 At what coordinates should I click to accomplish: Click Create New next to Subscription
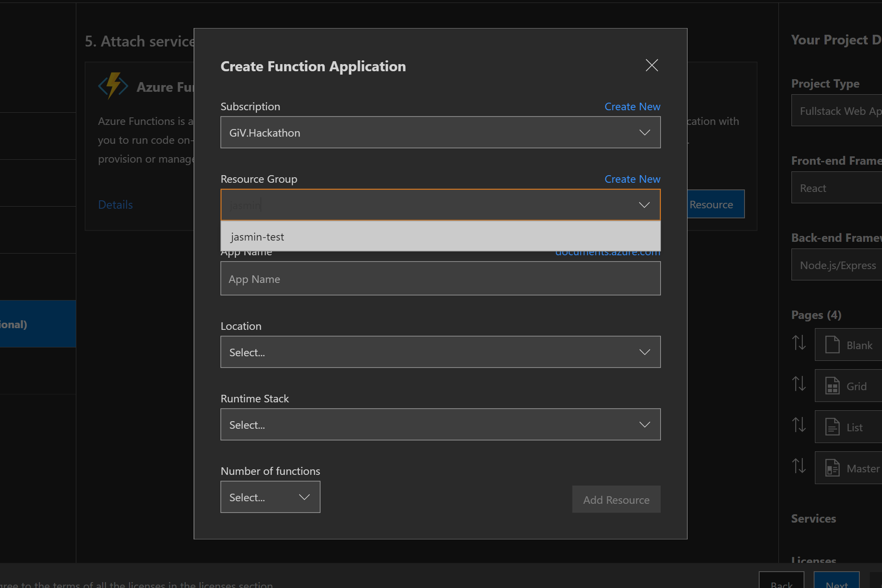coord(632,106)
